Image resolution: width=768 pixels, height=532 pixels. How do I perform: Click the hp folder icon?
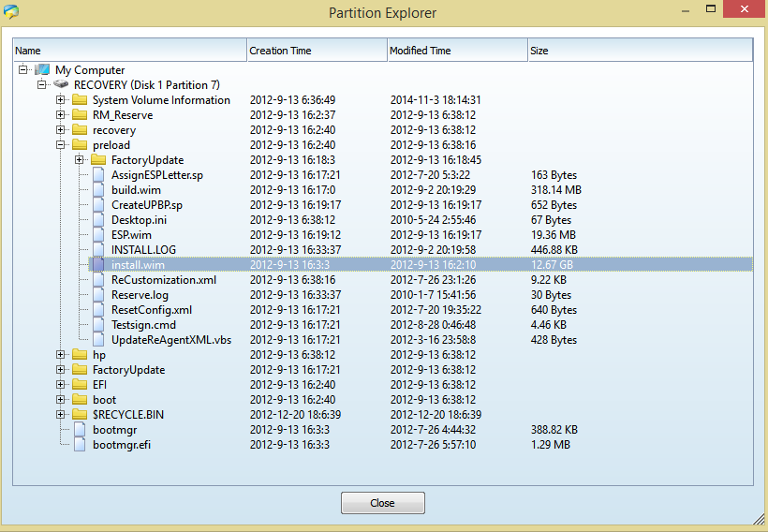[x=80, y=355]
